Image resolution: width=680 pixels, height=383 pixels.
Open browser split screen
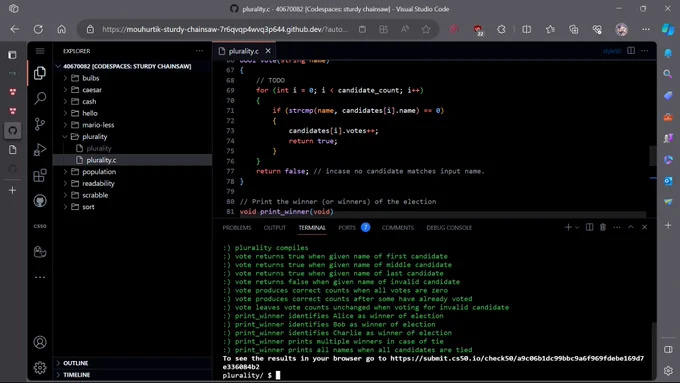click(x=526, y=29)
